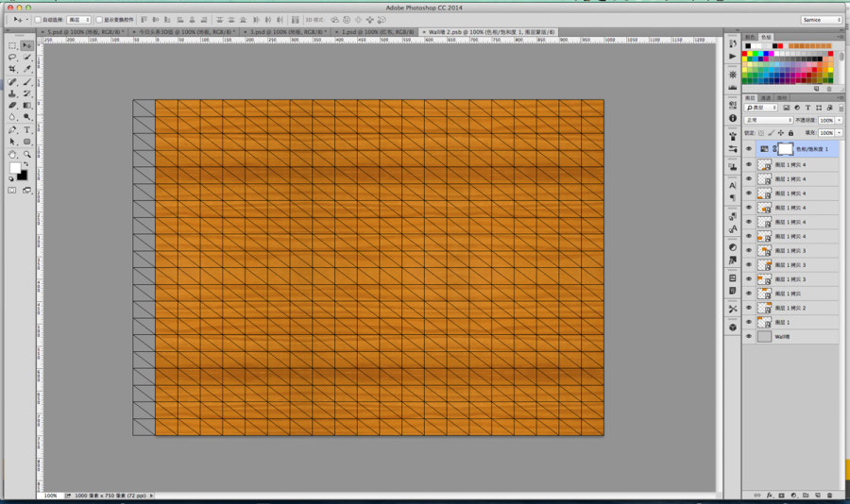The height and width of the screenshot is (504, 850).
Task: Switch to 5.psd document tab
Action: 83,32
